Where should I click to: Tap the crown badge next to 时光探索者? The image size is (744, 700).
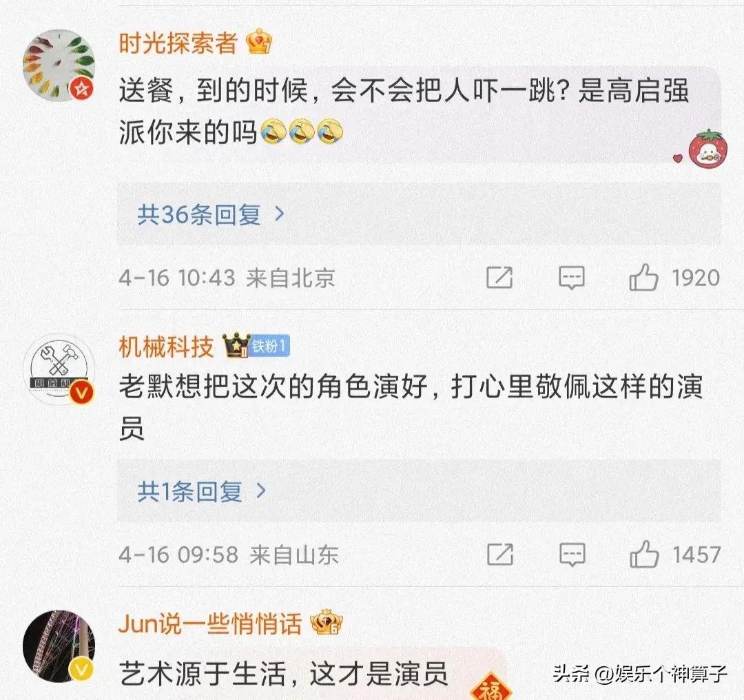pos(259,41)
